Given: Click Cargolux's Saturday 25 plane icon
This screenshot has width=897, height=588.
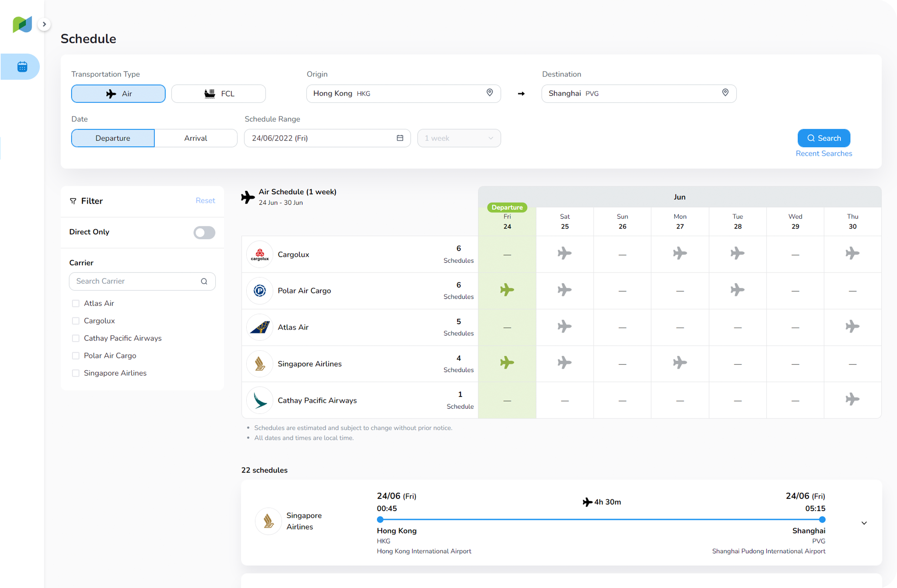Looking at the screenshot, I should point(564,253).
